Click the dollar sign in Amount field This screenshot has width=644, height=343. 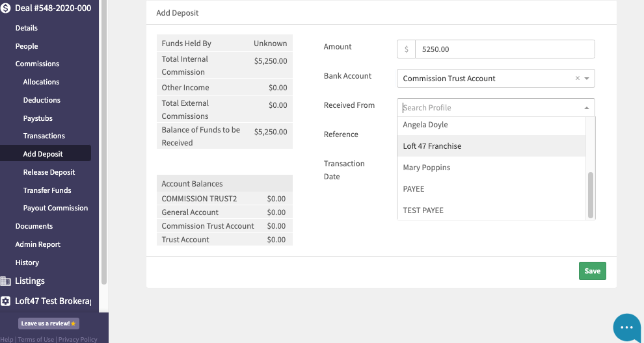pyautogui.click(x=406, y=49)
